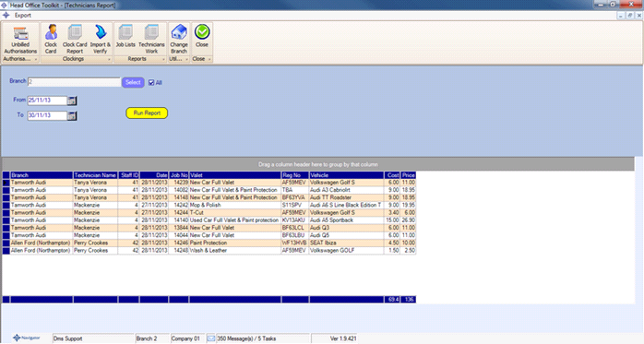Image resolution: width=644 pixels, height=344 pixels.
Task: Click the yellow Run Report button
Action: pos(147,113)
